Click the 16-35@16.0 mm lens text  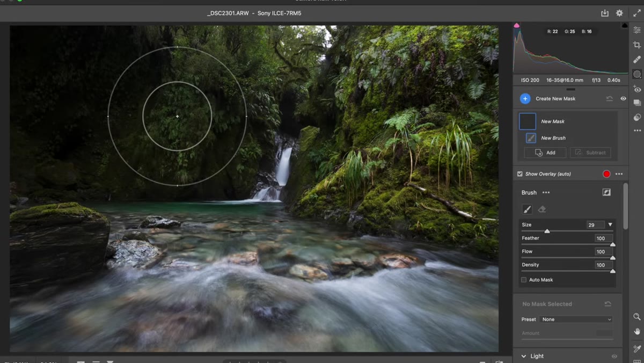point(565,80)
